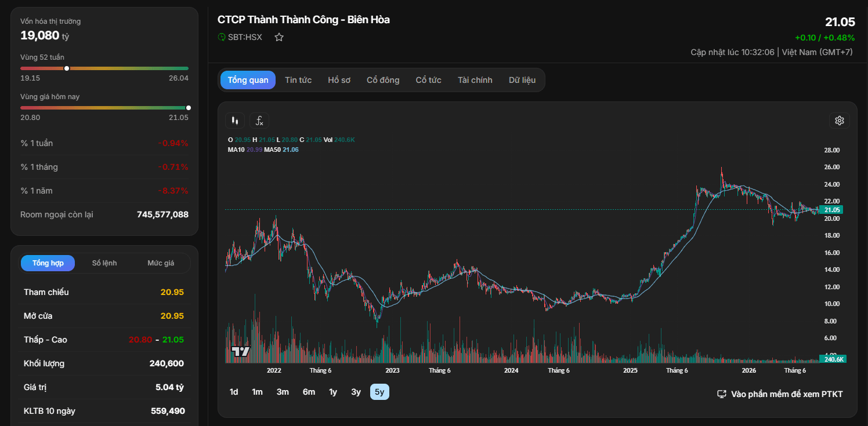Image resolution: width=868 pixels, height=426 pixels.
Task: Click the price change +0.10 / +0.48%
Action: click(x=825, y=38)
